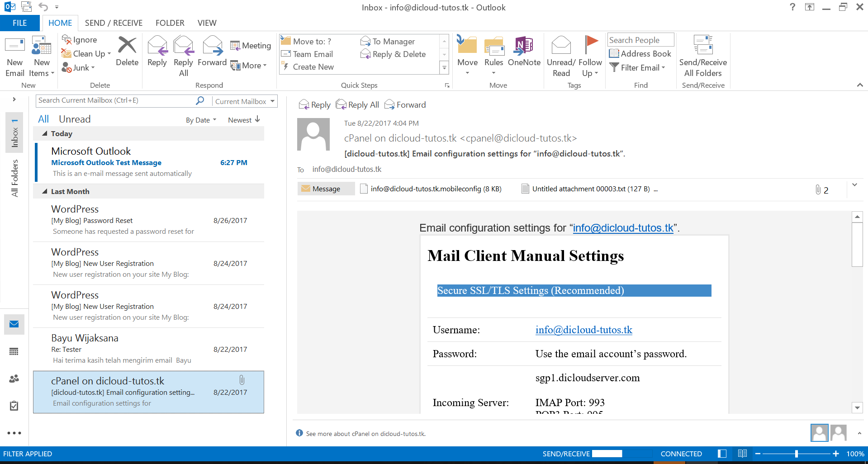Open the By Date sort dropdown
Image resolution: width=868 pixels, height=464 pixels.
201,120
